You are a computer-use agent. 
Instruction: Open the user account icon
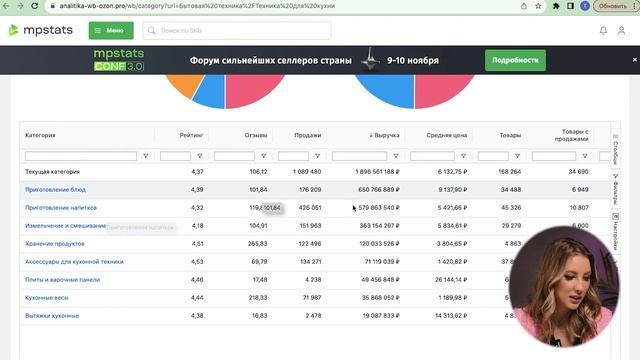click(621, 31)
